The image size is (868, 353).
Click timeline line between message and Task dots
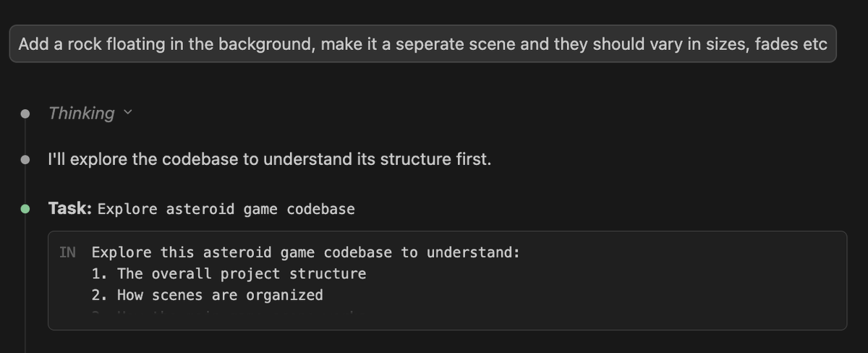25,184
